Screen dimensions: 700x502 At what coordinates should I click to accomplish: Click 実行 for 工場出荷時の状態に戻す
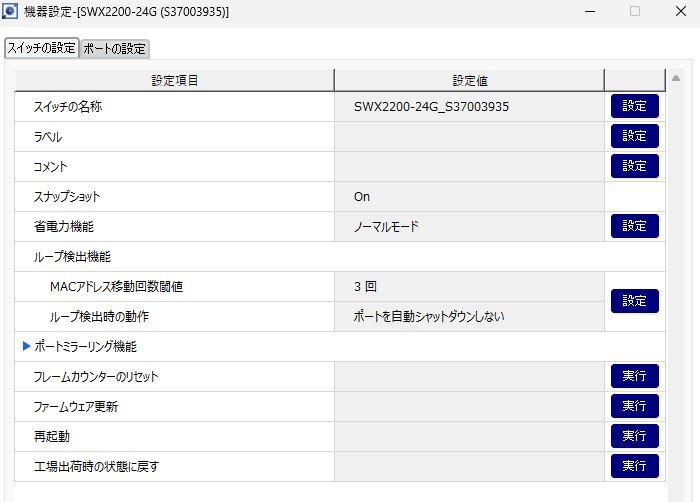634,466
